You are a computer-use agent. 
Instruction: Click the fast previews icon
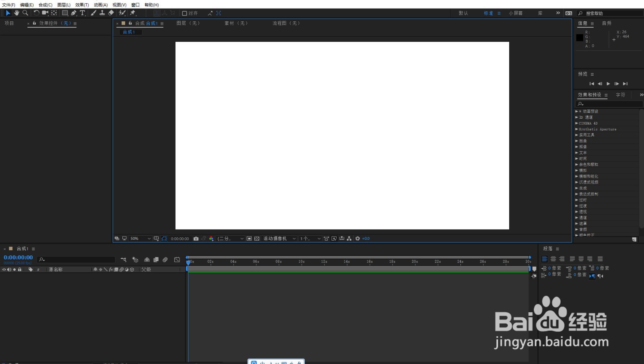click(x=334, y=239)
